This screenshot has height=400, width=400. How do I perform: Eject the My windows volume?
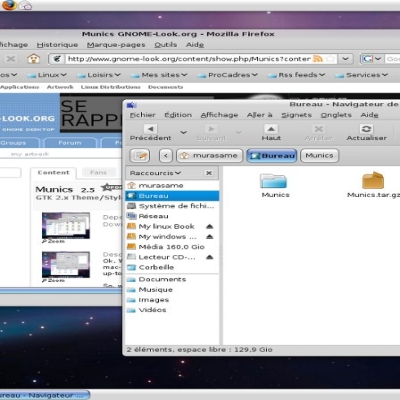point(209,237)
